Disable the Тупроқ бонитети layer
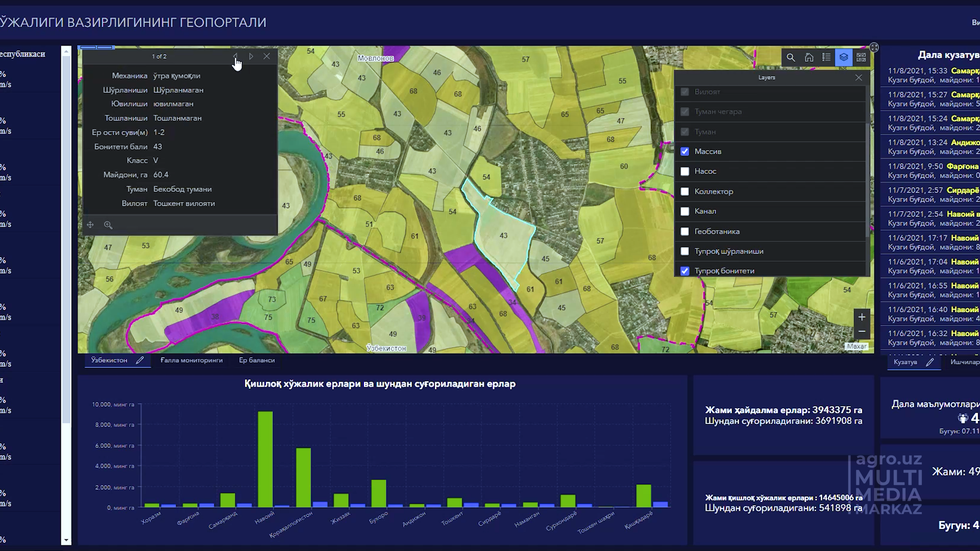This screenshot has height=551, width=980. pyautogui.click(x=685, y=271)
